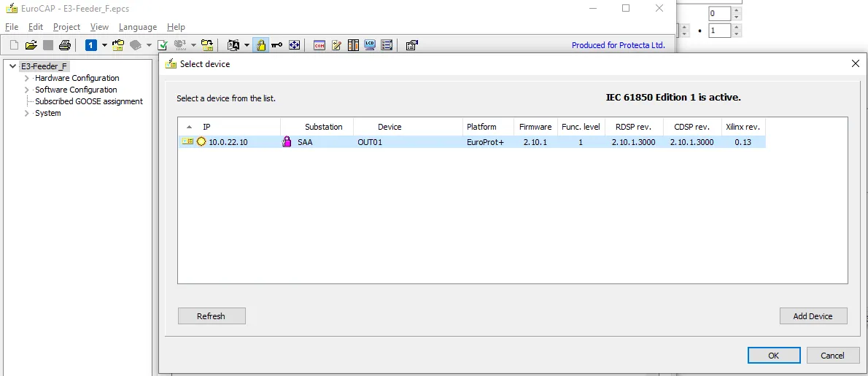Open the Edit menu

[36, 26]
